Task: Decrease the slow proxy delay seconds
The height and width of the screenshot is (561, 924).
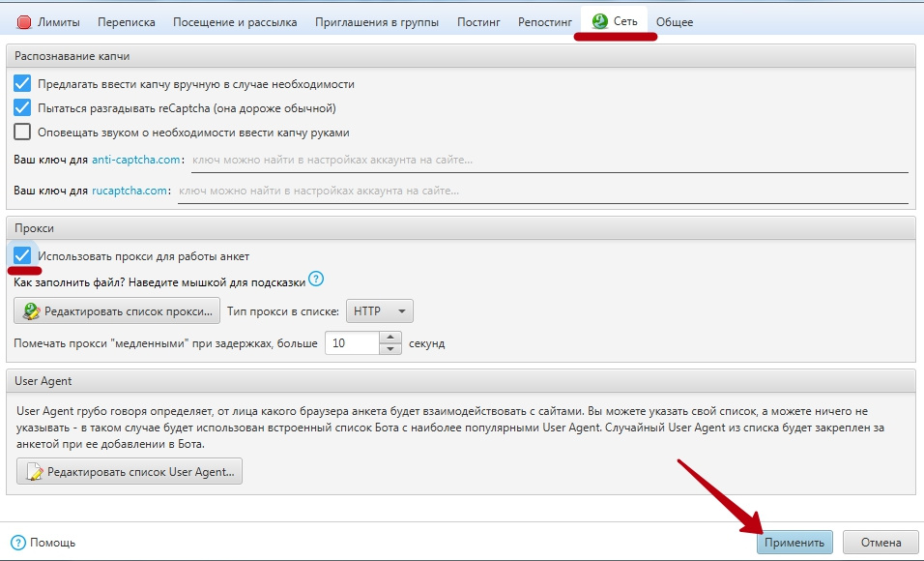Action: pos(390,348)
